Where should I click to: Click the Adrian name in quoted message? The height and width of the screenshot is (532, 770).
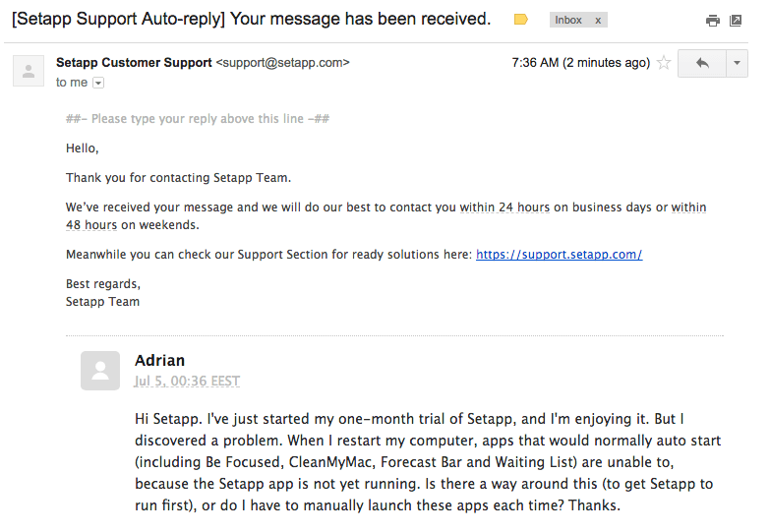coord(159,360)
